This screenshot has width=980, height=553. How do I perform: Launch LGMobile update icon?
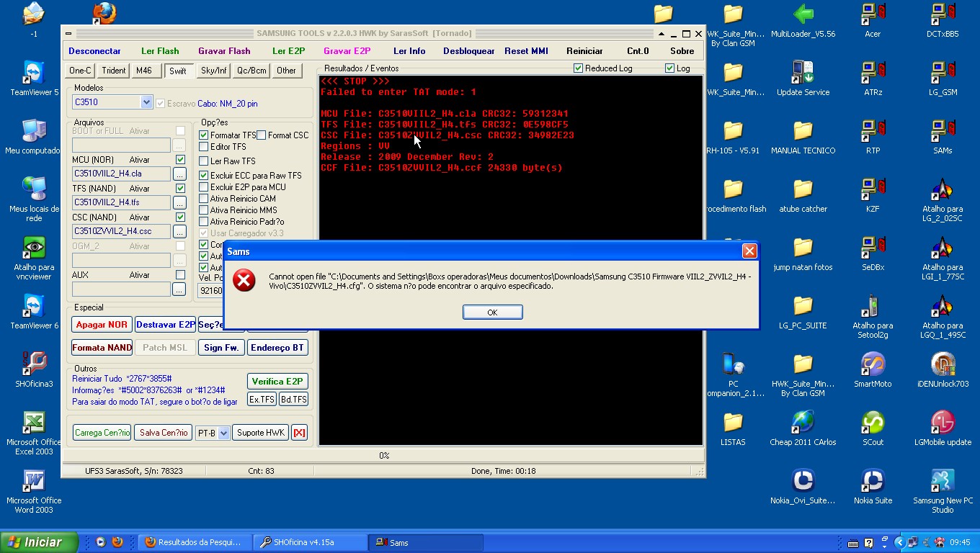(943, 429)
